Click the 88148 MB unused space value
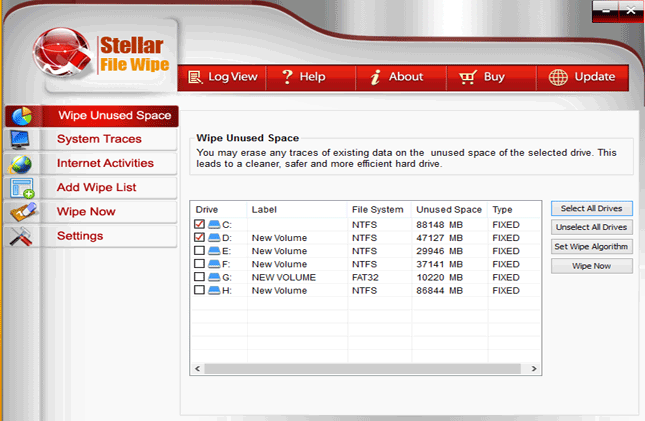The image size is (645, 421). click(x=439, y=225)
